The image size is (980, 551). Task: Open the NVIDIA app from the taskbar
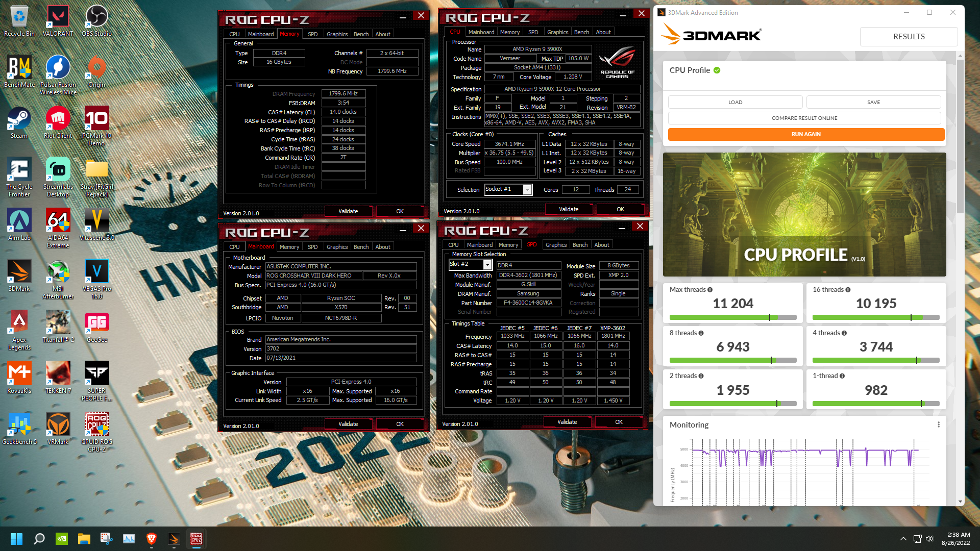(x=62, y=539)
